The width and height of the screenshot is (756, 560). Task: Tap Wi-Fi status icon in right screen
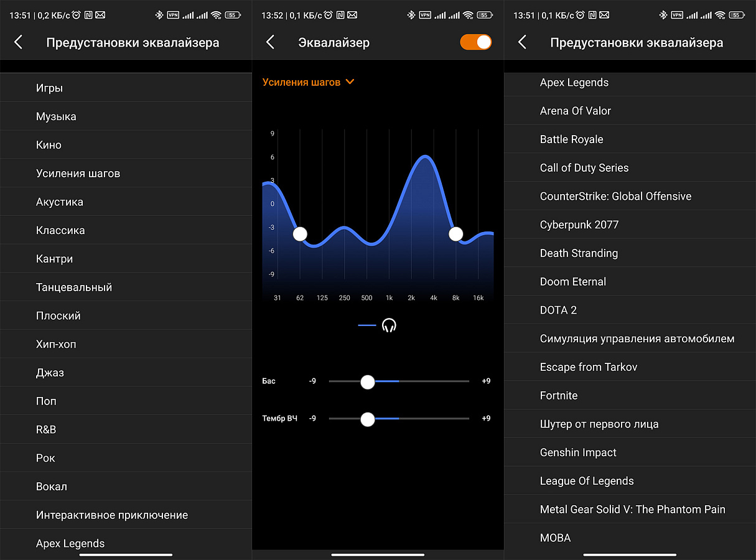[720, 15]
